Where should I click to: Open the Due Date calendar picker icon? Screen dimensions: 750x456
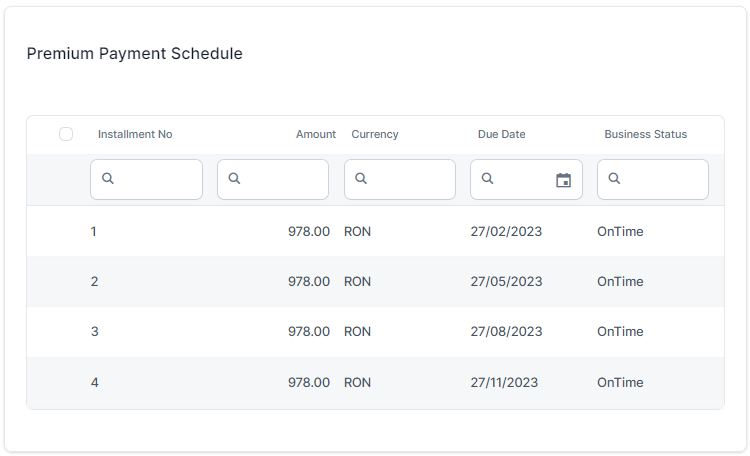pos(563,180)
